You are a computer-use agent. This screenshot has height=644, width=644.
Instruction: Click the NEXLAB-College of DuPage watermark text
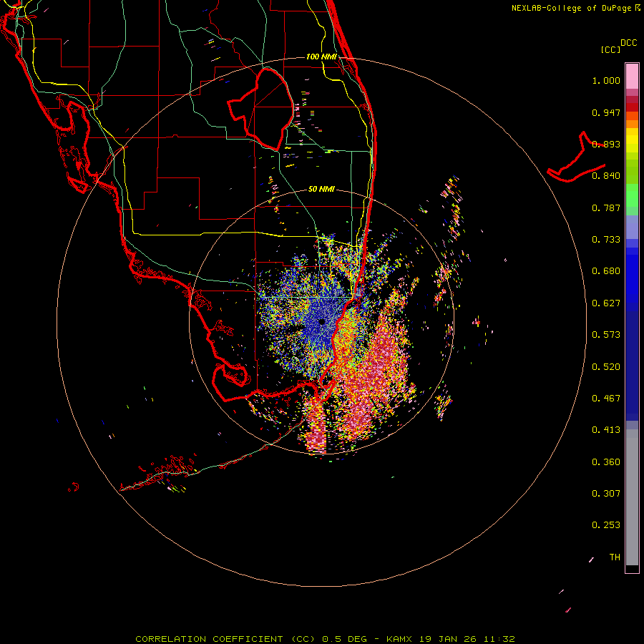(575, 8)
